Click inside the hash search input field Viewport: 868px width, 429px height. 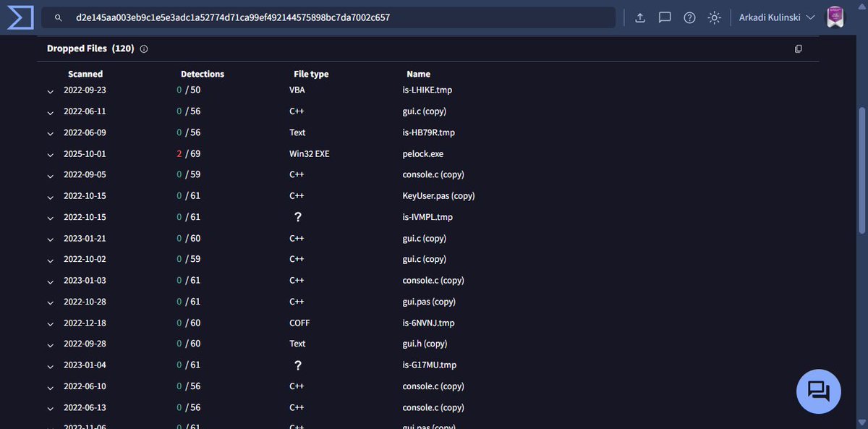coord(289,17)
